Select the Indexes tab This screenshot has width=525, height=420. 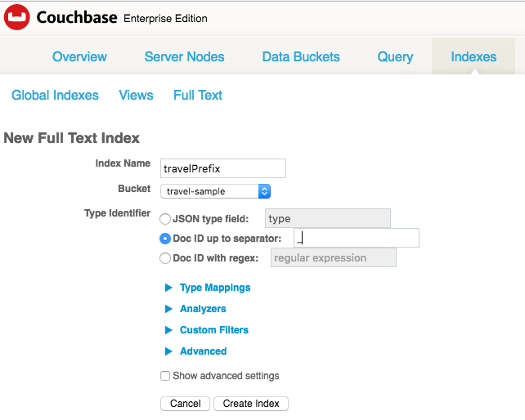point(473,56)
